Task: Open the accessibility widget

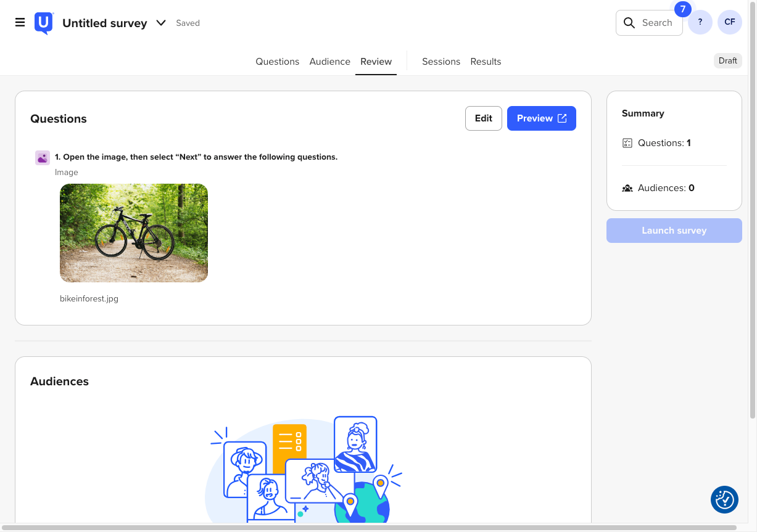Action: pos(724,499)
